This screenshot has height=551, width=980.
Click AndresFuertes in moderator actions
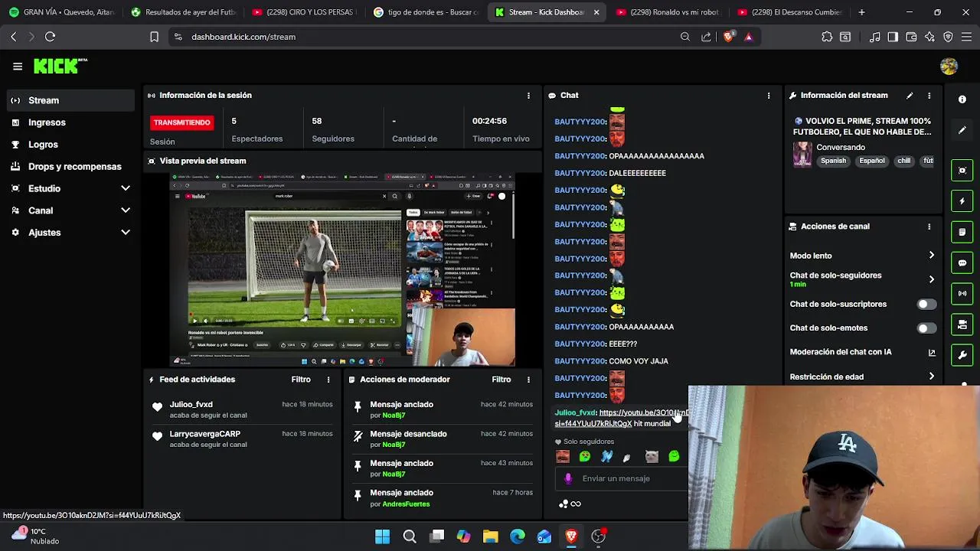(406, 504)
